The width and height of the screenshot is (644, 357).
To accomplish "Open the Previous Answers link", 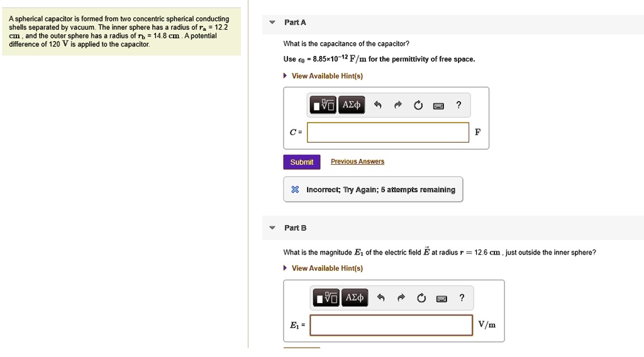I will tap(357, 162).
